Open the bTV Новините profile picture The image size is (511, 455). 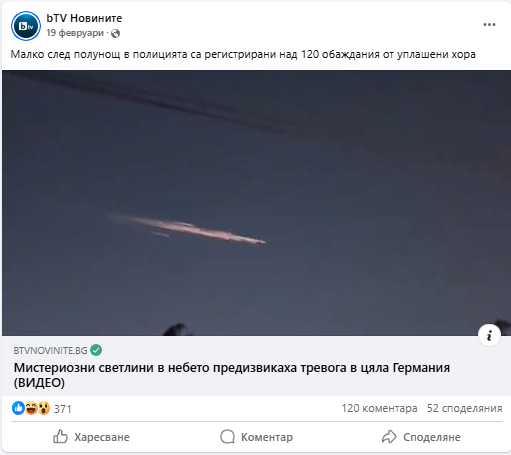pos(26,26)
